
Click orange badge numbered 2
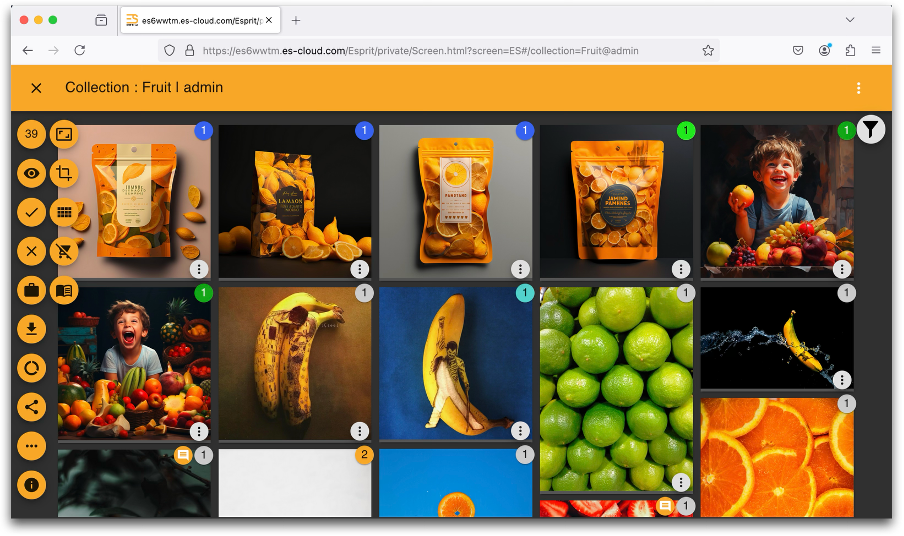(x=364, y=455)
